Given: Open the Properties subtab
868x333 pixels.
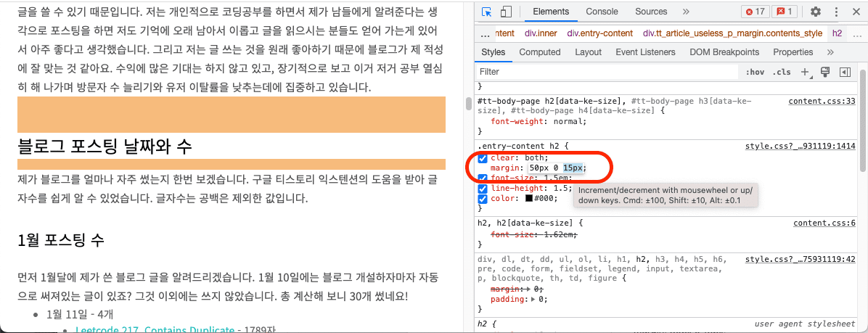Looking at the screenshot, I should [793, 52].
